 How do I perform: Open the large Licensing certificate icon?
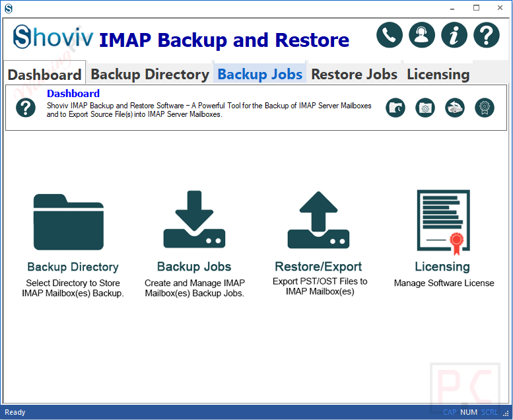(443, 223)
